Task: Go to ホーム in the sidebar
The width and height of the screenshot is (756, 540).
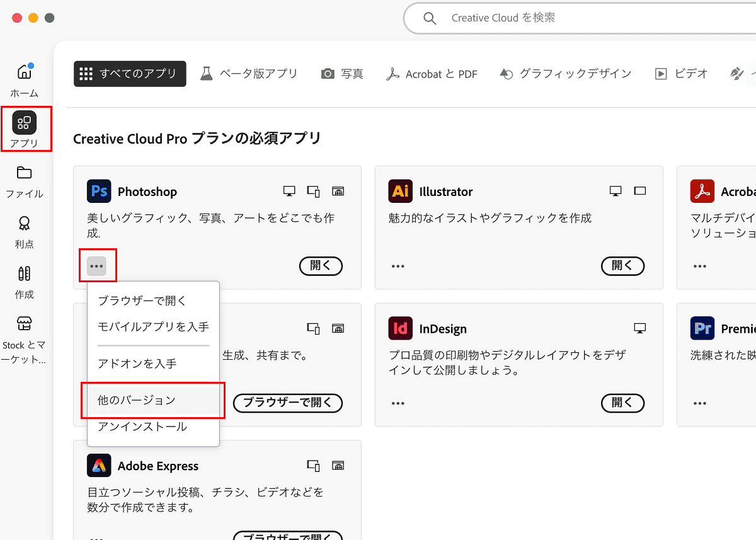Action: pos(25,81)
